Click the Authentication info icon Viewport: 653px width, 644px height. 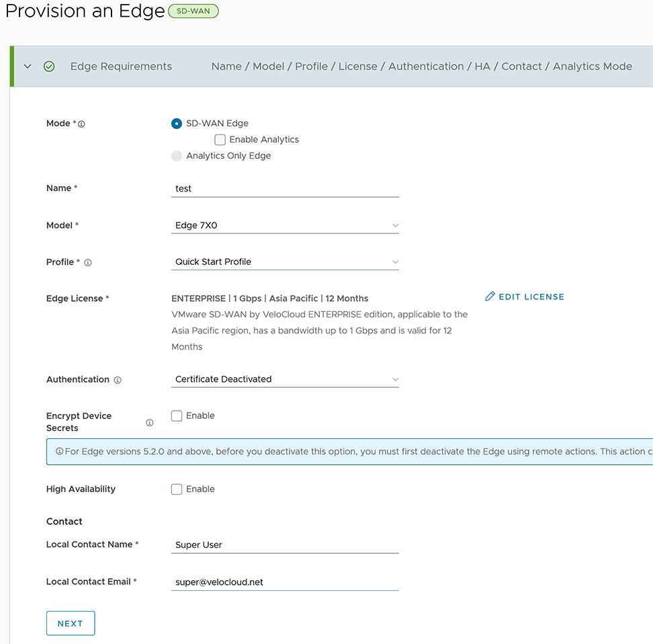point(118,380)
